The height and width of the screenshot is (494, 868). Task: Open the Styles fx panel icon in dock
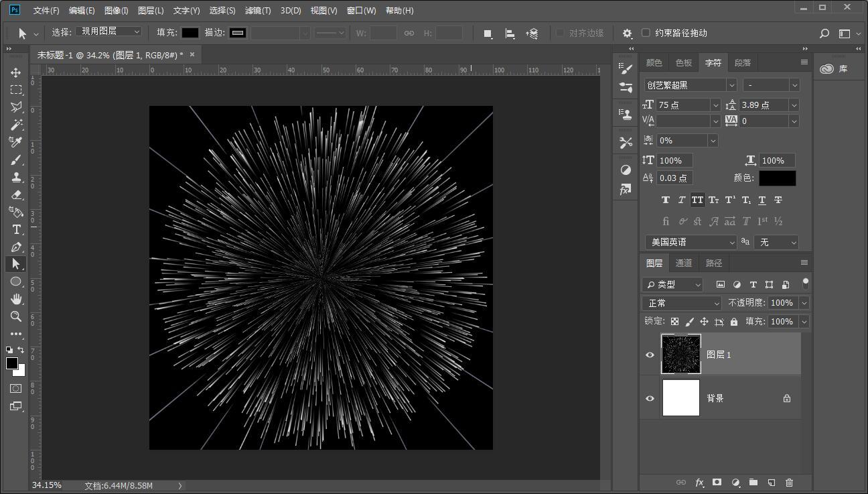626,190
